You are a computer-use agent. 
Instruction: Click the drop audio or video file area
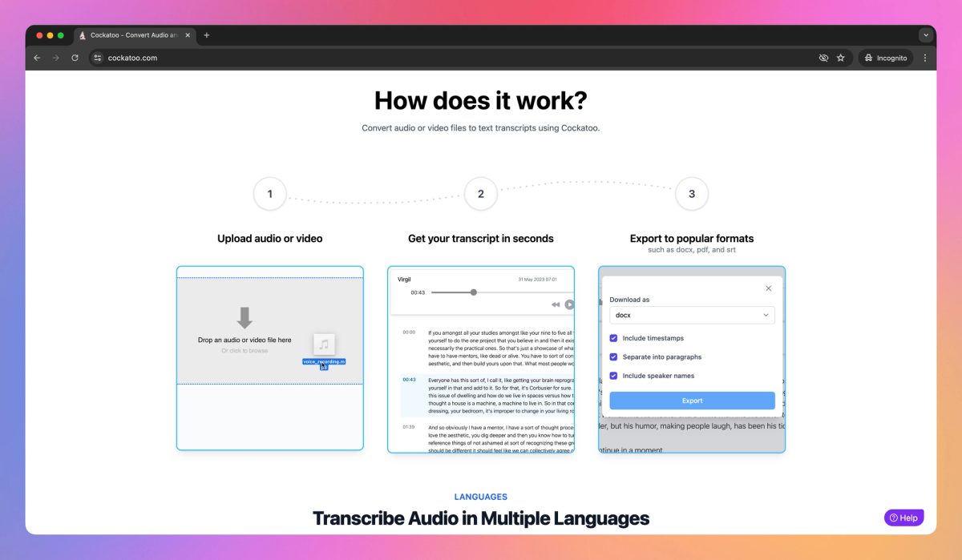[x=269, y=330]
